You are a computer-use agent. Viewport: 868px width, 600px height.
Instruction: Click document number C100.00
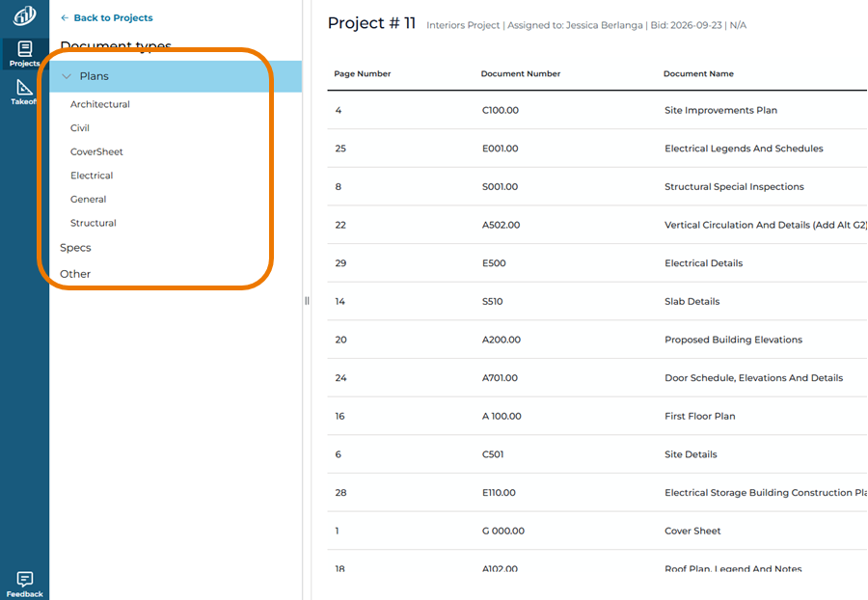(501, 110)
